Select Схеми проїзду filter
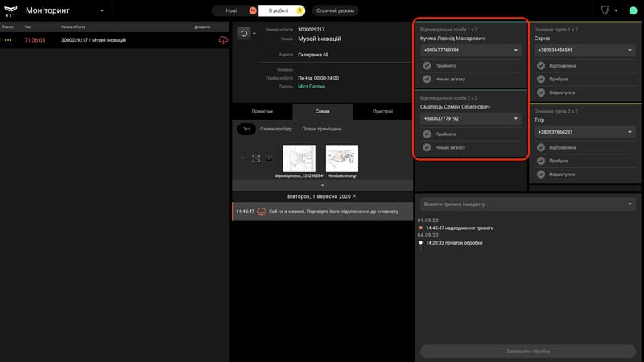 pos(276,129)
